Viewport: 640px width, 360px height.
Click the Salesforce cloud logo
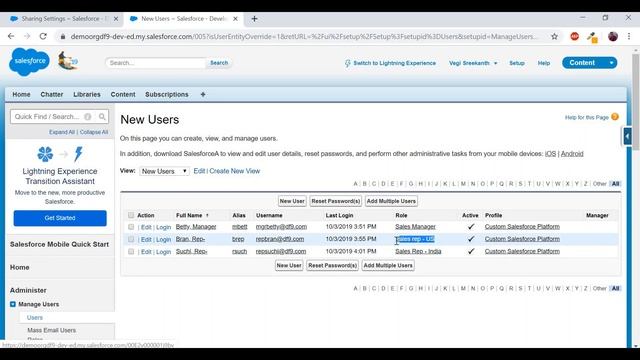[29, 62]
